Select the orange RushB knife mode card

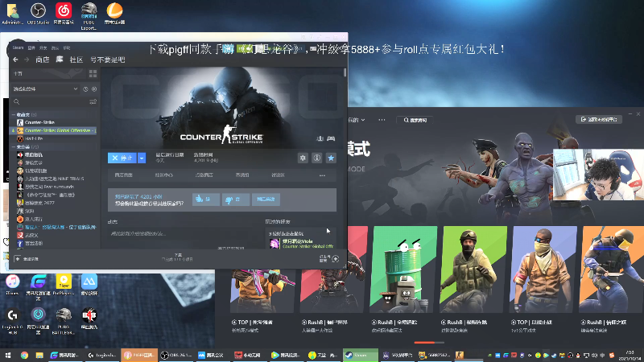tap(612, 269)
